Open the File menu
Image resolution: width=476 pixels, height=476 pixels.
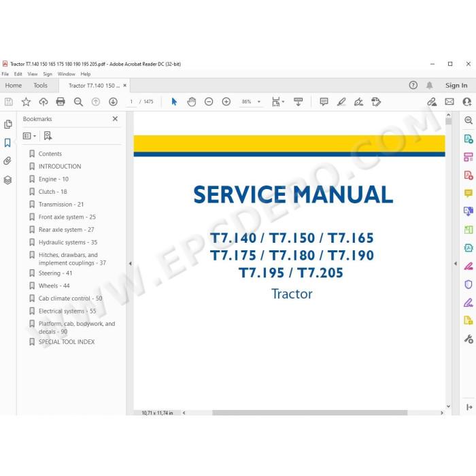5,73
